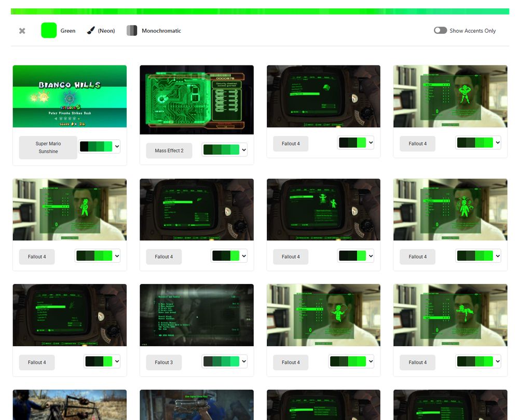The image size is (519, 420).
Task: Click the Monochromatic filter label
Action: tap(161, 31)
